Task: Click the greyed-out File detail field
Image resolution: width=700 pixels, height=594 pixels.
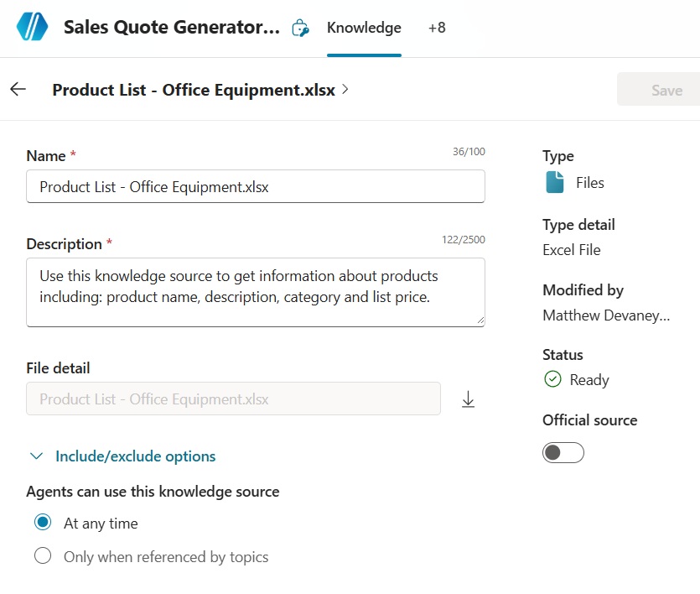Action: [x=233, y=399]
